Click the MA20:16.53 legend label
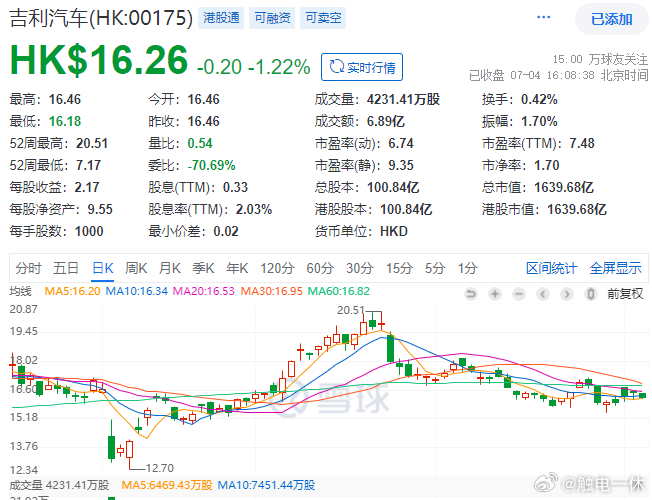The image size is (652, 500). [204, 291]
